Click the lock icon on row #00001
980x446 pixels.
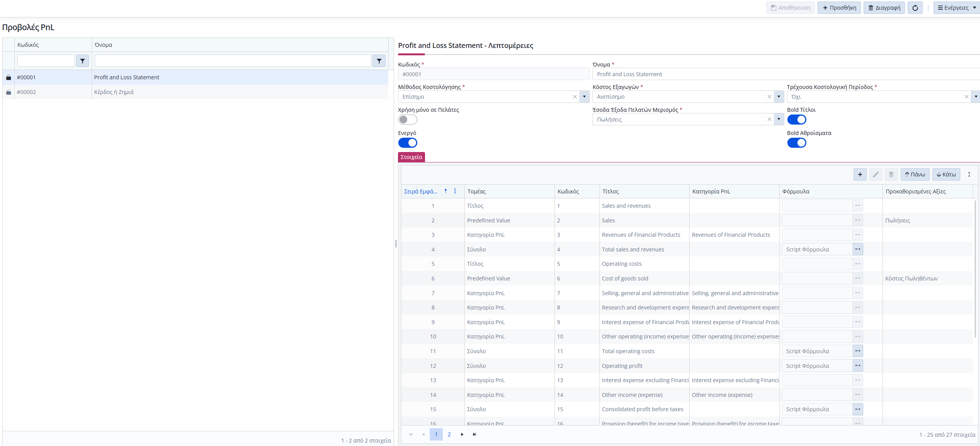pyautogui.click(x=9, y=77)
